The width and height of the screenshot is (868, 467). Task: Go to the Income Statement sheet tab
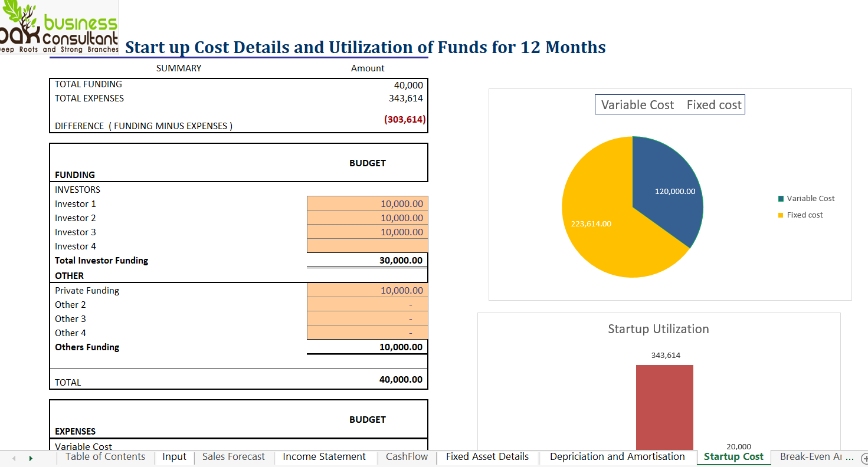coord(324,457)
